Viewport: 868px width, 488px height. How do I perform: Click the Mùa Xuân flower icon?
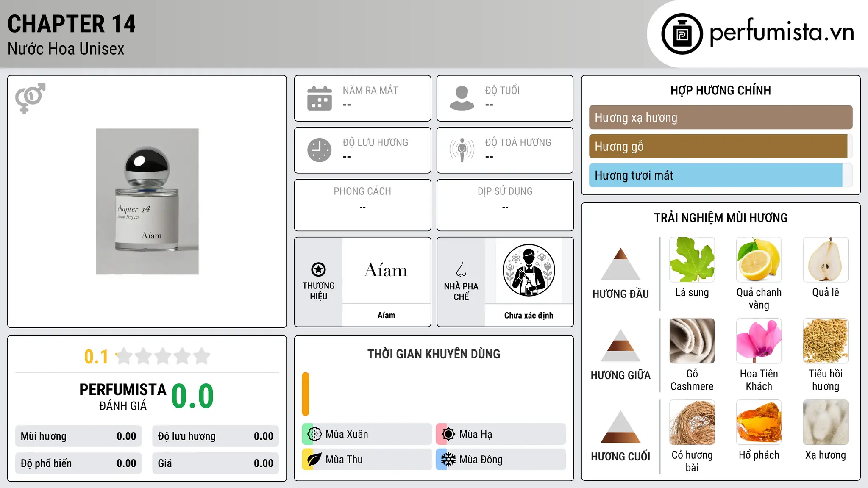click(x=314, y=434)
